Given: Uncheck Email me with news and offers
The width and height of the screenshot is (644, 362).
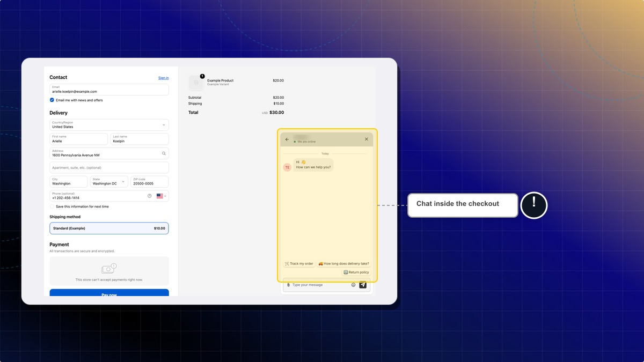Looking at the screenshot, I should coord(52,100).
